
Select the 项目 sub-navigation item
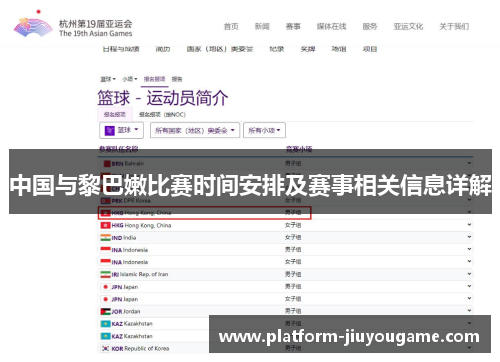tap(370, 49)
